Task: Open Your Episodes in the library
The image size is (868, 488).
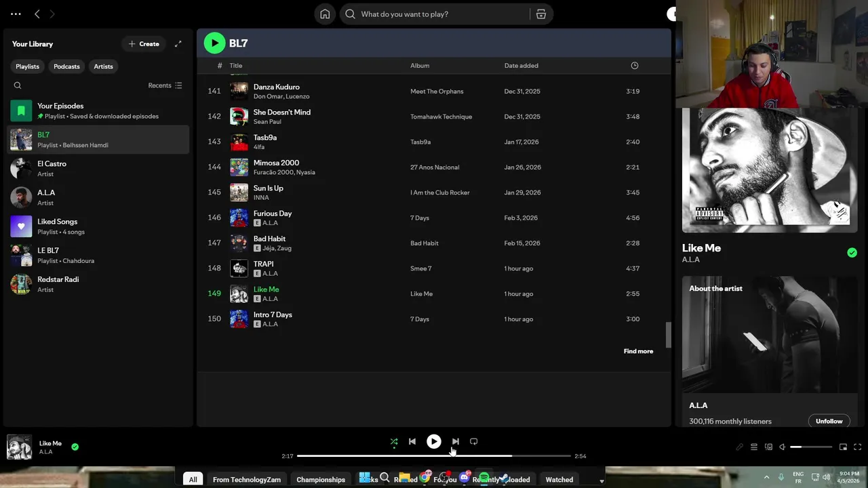Action: point(98,110)
